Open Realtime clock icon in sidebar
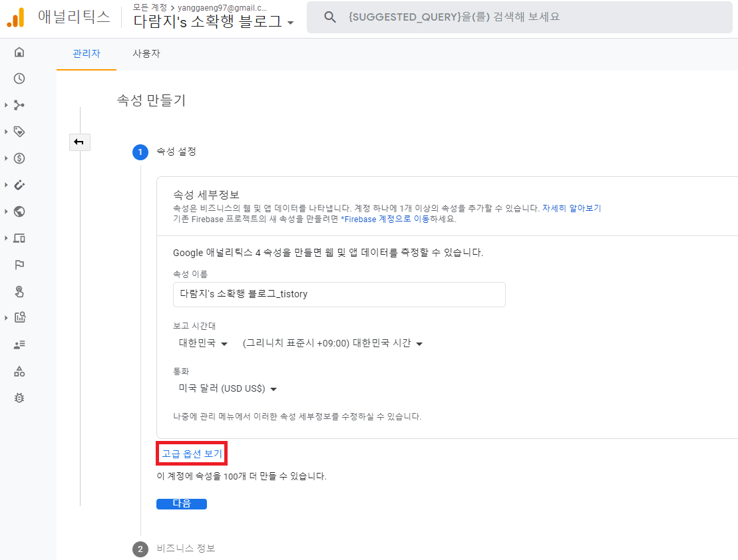The height and width of the screenshot is (560, 738). pos(19,78)
